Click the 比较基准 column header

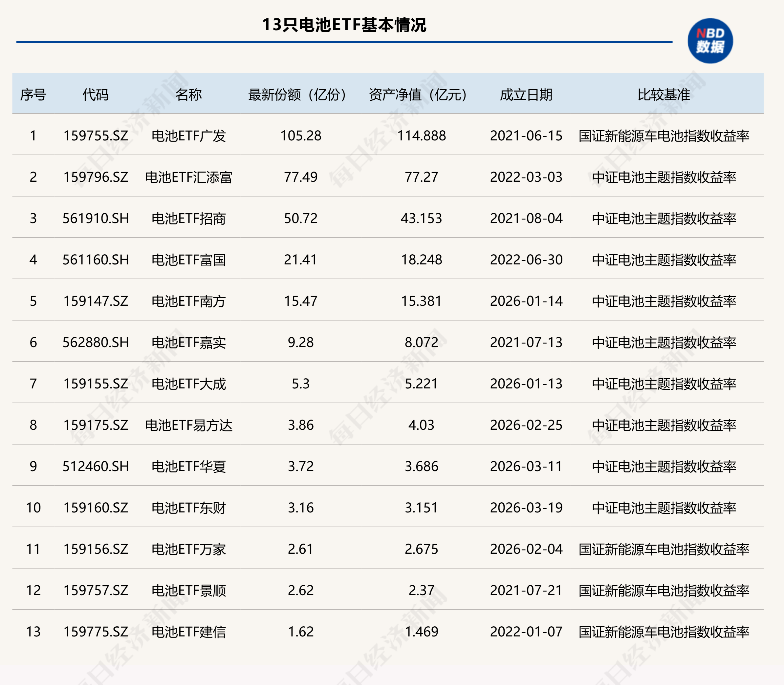pyautogui.click(x=664, y=94)
